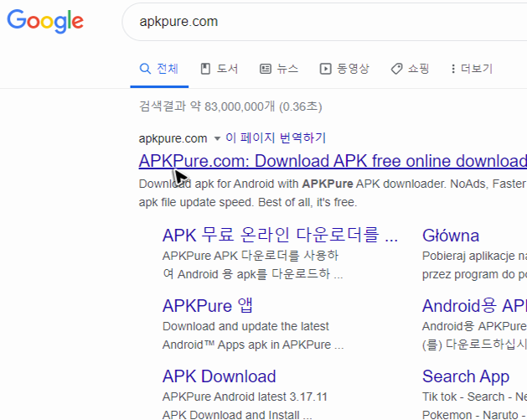
Task: Expand the dropdown arrow next to apkpure.com URL
Action: click(x=217, y=138)
